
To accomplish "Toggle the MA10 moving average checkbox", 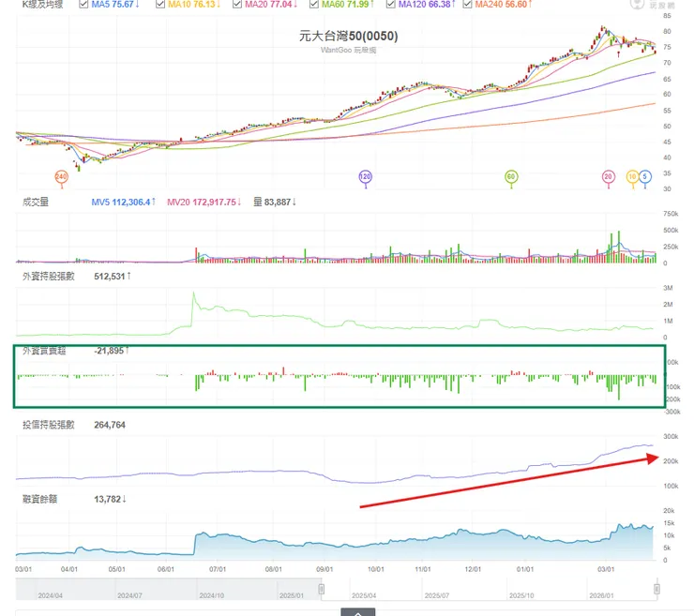I will [160, 4].
